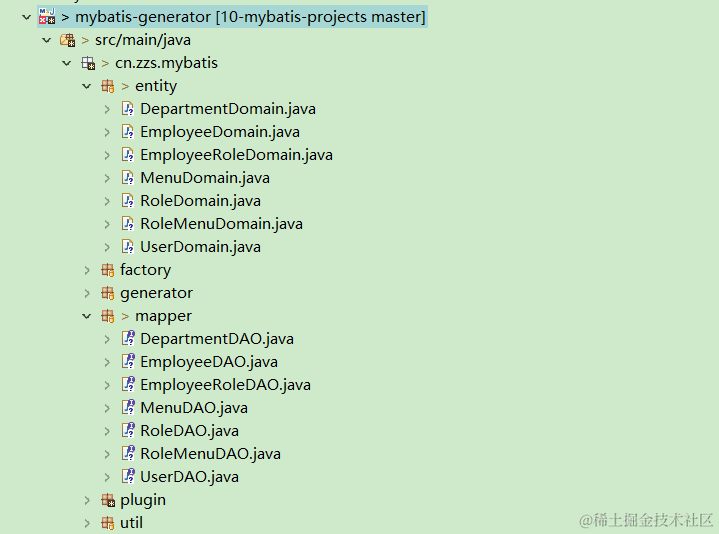Select mybatis-generator project label
The width and height of the screenshot is (719, 534).
click(x=250, y=17)
